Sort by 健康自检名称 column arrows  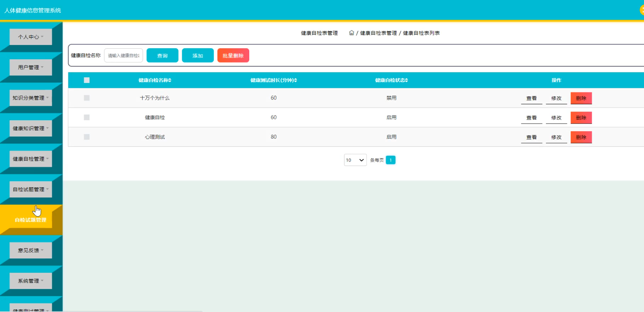pyautogui.click(x=170, y=80)
